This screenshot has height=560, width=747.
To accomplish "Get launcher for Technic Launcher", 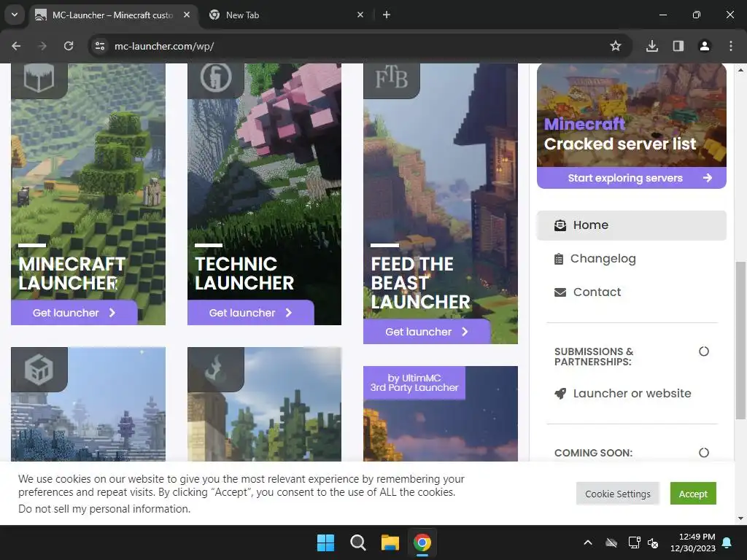I will click(251, 313).
